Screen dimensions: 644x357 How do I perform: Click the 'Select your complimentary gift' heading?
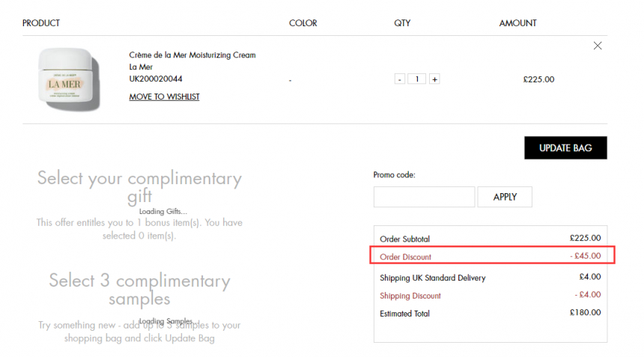139,186
